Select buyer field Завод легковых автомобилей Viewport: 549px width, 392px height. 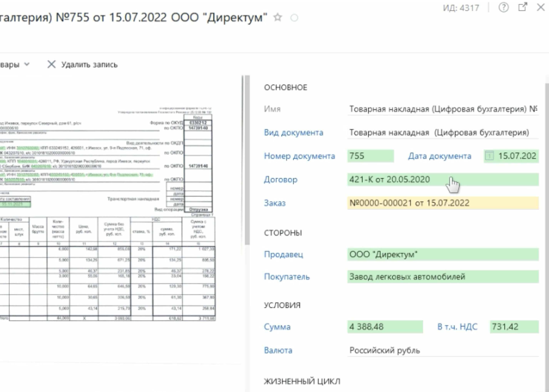(x=443, y=277)
